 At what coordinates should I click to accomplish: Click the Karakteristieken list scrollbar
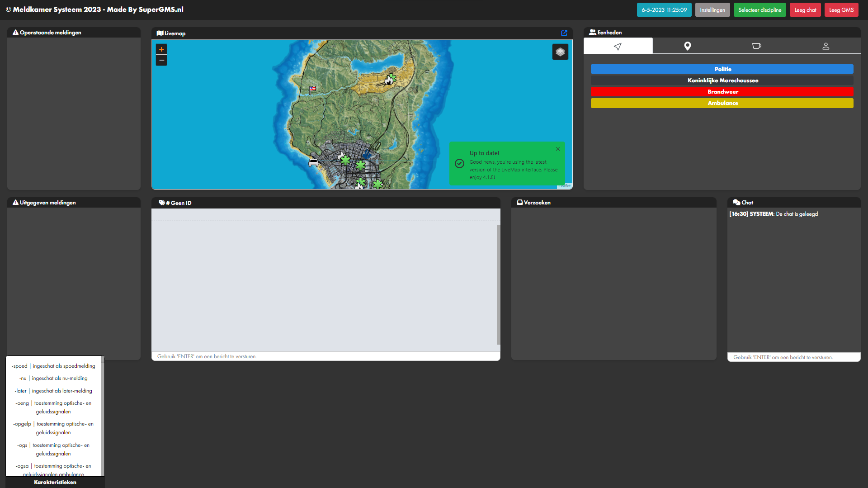[103, 416]
